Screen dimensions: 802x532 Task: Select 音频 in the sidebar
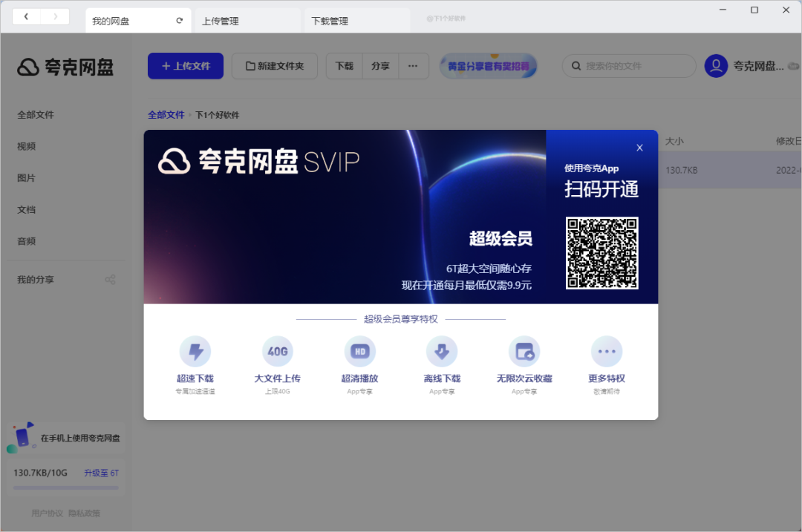click(x=27, y=241)
